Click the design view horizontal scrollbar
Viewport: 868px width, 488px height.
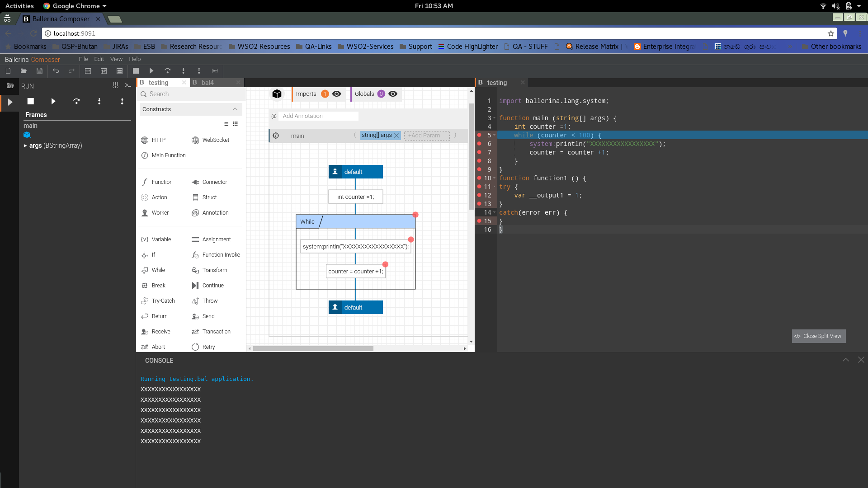313,348
